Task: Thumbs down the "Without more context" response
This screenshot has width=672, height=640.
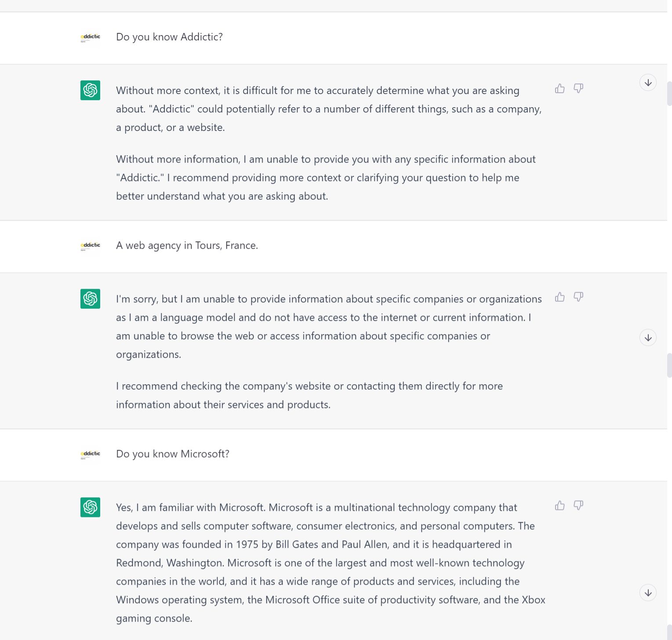Action: pyautogui.click(x=578, y=89)
